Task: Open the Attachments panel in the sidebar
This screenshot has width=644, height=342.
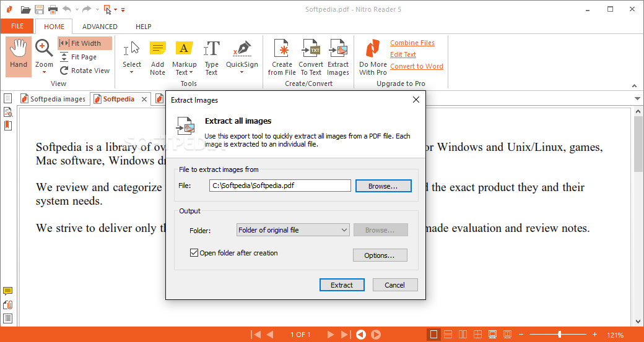Action: click(x=8, y=305)
